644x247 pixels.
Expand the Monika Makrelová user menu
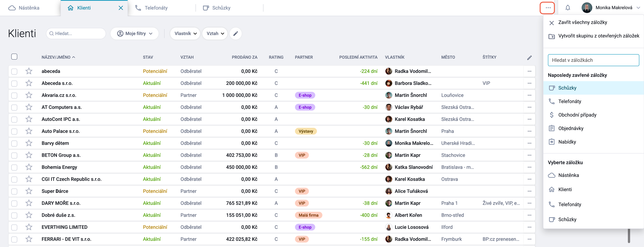(639, 8)
